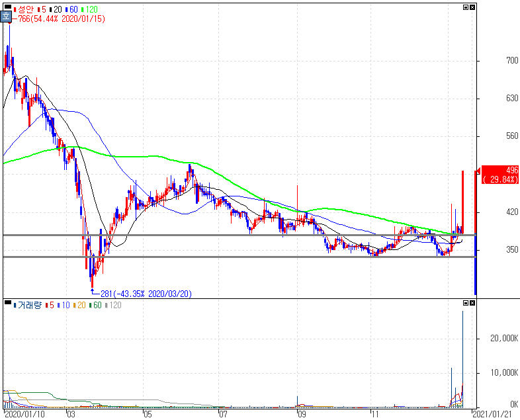Click the black collapse bar in price panel

(x=8, y=7)
